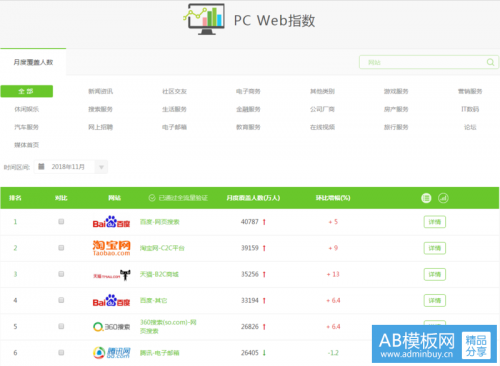Open 详情 details for rank 4 Baidu

435,301
